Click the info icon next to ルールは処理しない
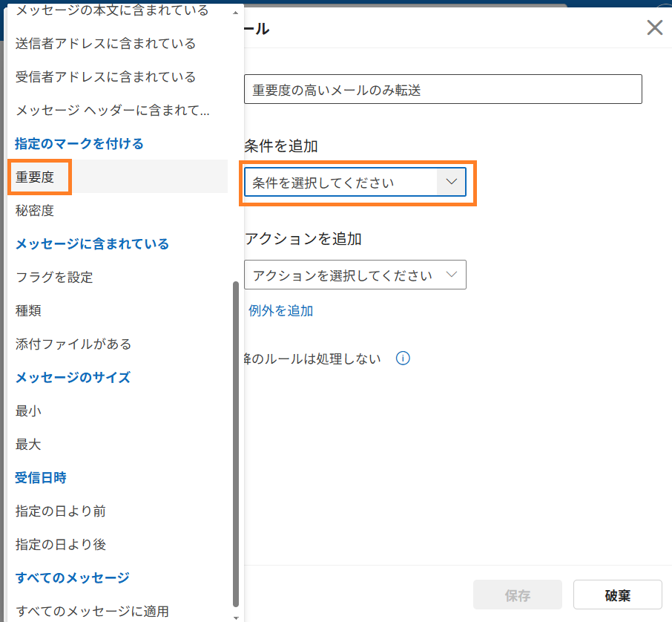 [x=403, y=359]
